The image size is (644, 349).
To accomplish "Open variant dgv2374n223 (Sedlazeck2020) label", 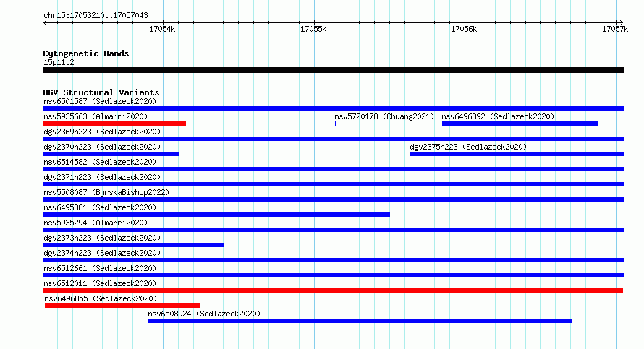I will pos(102,253).
